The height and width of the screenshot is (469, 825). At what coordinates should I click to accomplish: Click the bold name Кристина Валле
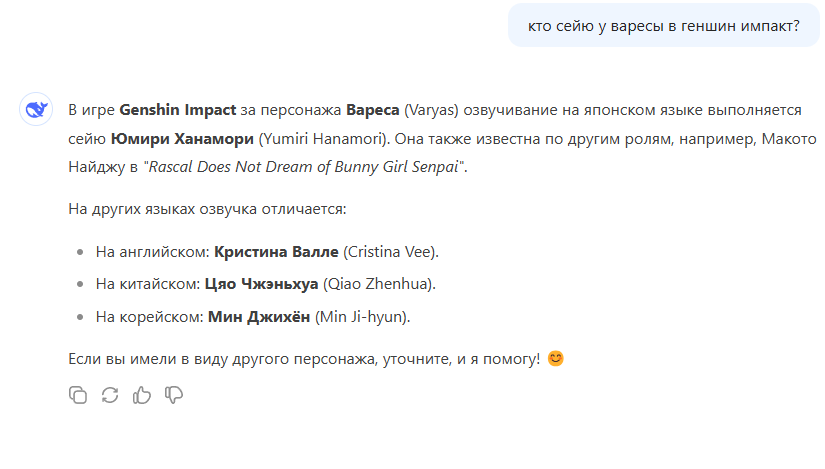pyautogui.click(x=276, y=252)
